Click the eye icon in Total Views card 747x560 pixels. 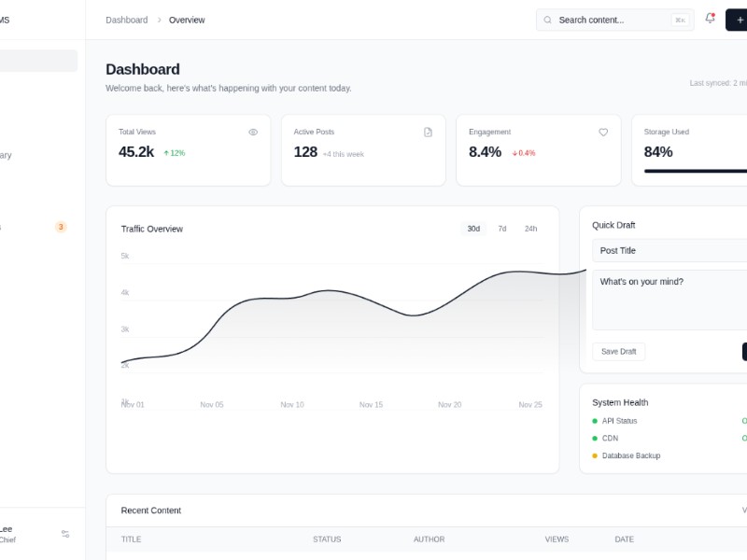pyautogui.click(x=253, y=133)
